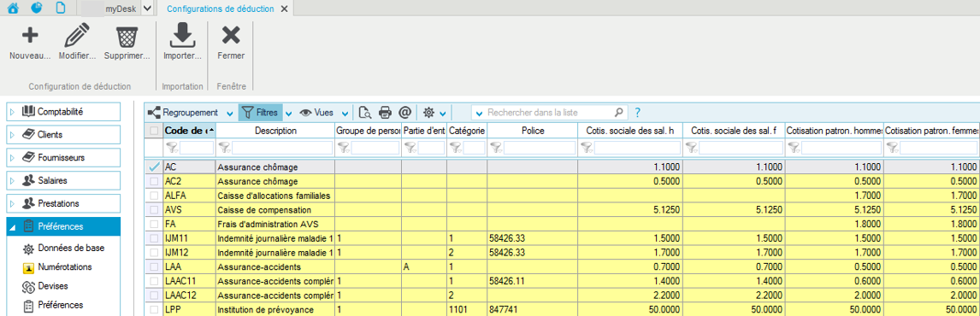Check the LAA row checkbox

[x=154, y=267]
